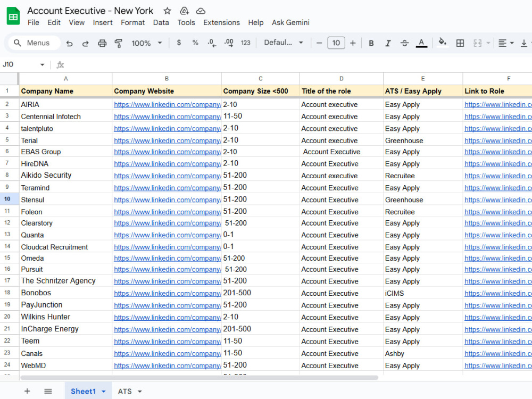This screenshot has height=399, width=532.
Task: Open the Insert menu
Action: click(x=103, y=22)
